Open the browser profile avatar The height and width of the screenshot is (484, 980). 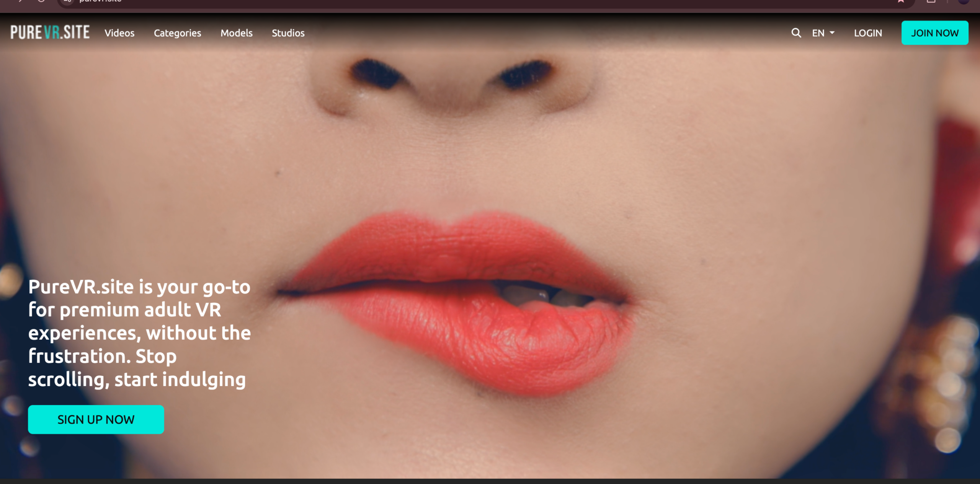click(x=963, y=1)
